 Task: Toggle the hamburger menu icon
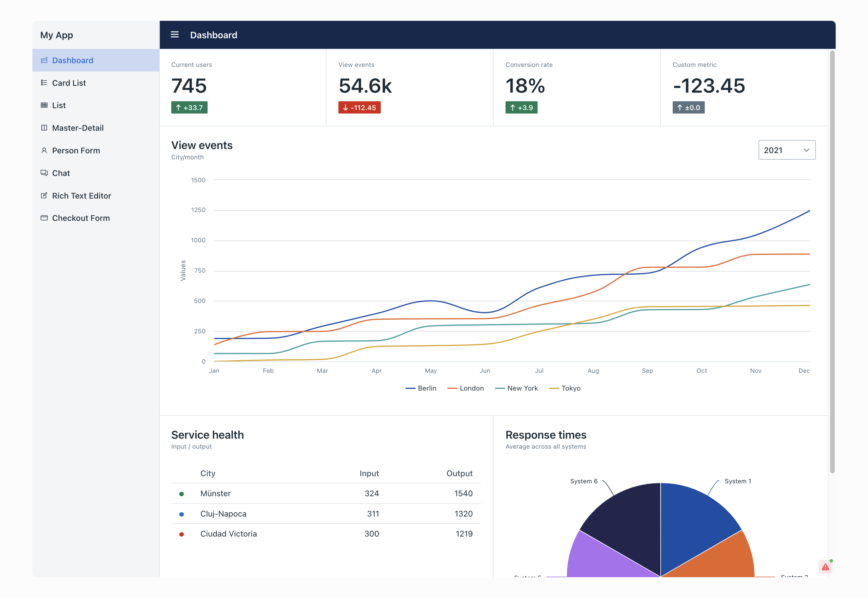175,34
